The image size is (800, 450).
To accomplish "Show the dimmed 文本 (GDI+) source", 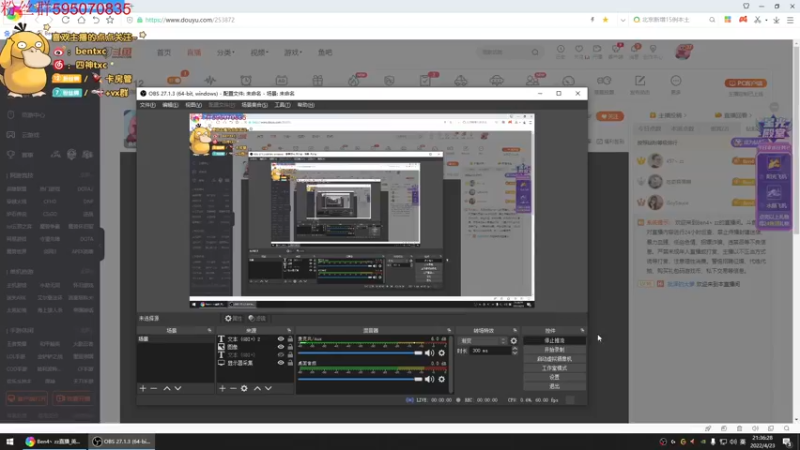I will coord(281,355).
